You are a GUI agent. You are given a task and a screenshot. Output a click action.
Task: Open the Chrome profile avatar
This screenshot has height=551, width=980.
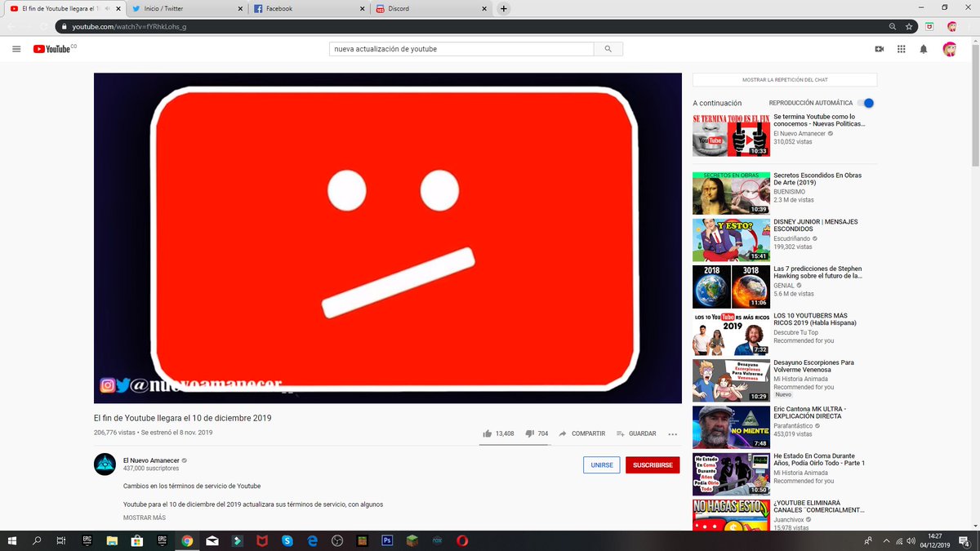tap(951, 26)
